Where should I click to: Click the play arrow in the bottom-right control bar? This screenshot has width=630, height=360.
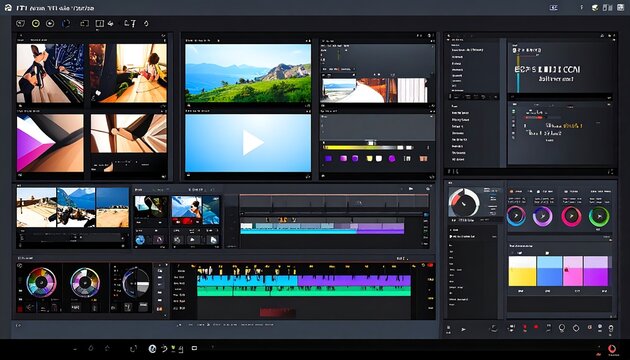point(464,329)
